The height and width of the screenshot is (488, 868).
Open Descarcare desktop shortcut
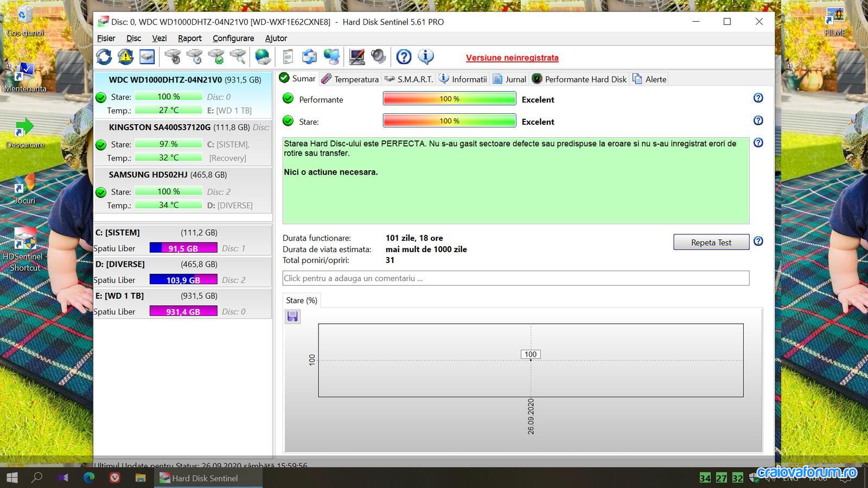(x=25, y=133)
